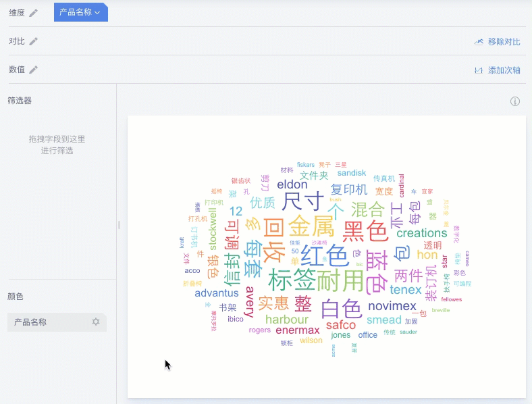Click the word 宽度 in cloud
Viewport: 532px width, 404px height.
pyautogui.click(x=383, y=191)
